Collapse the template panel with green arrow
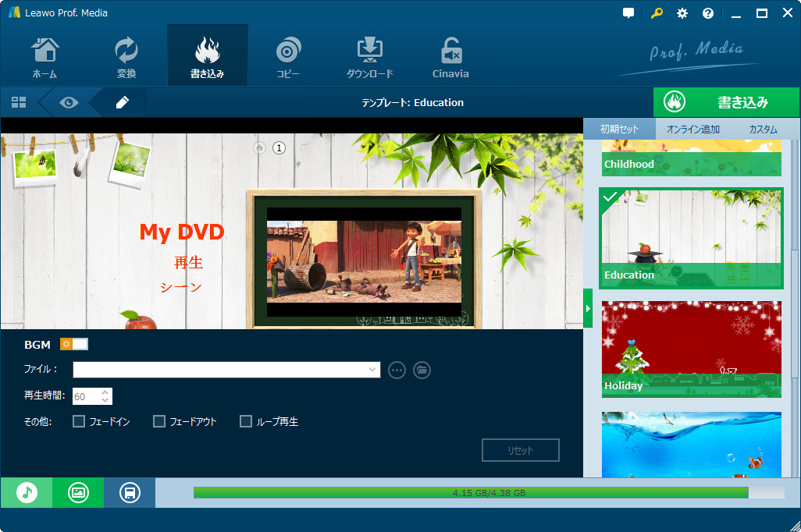Screen dimensions: 801x532 [588, 310]
